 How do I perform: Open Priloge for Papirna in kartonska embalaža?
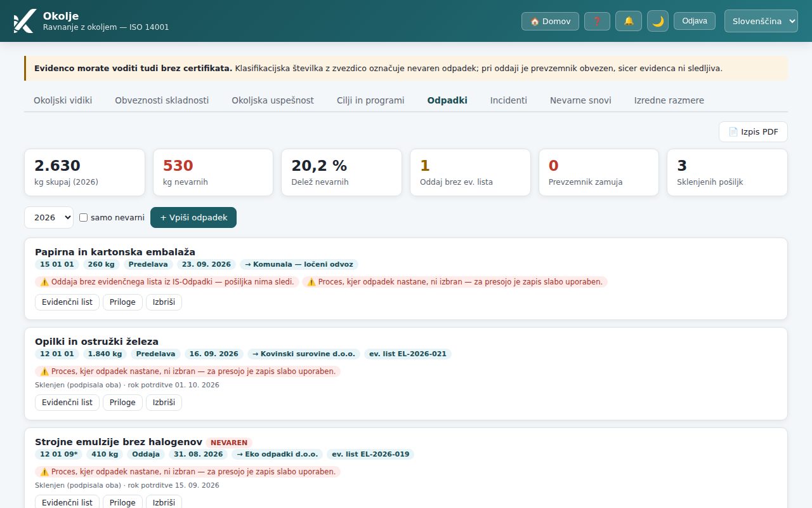[x=122, y=302]
